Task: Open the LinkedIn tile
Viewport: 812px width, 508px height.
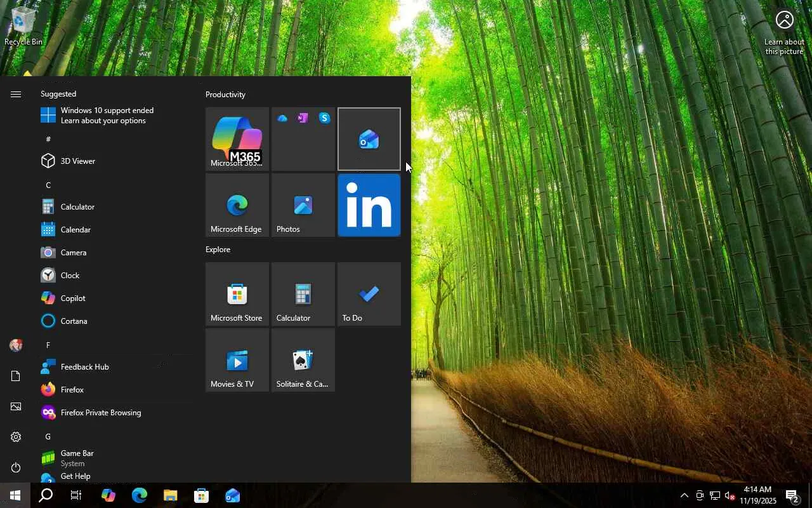Action: pyautogui.click(x=369, y=205)
